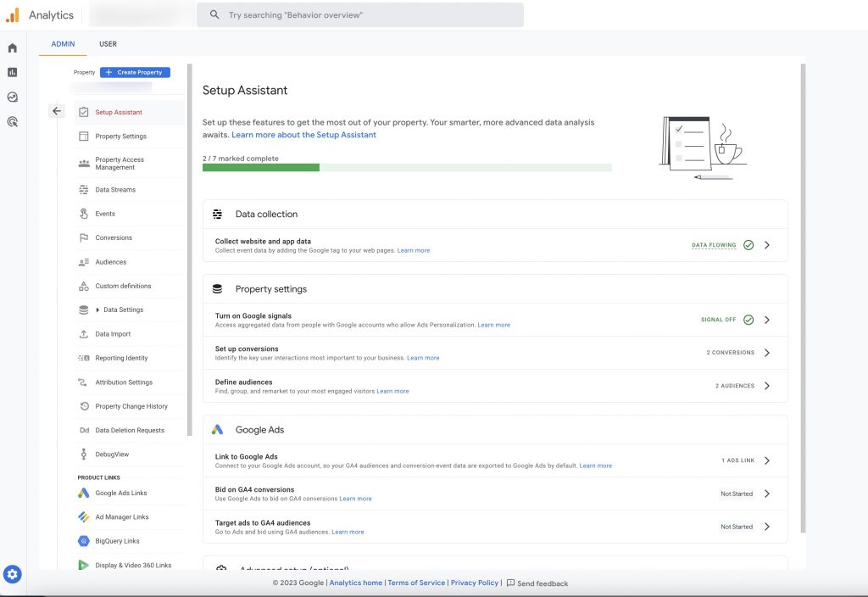This screenshot has height=597, width=868.
Task: Open Terms of Service footer link
Action: pos(416,583)
